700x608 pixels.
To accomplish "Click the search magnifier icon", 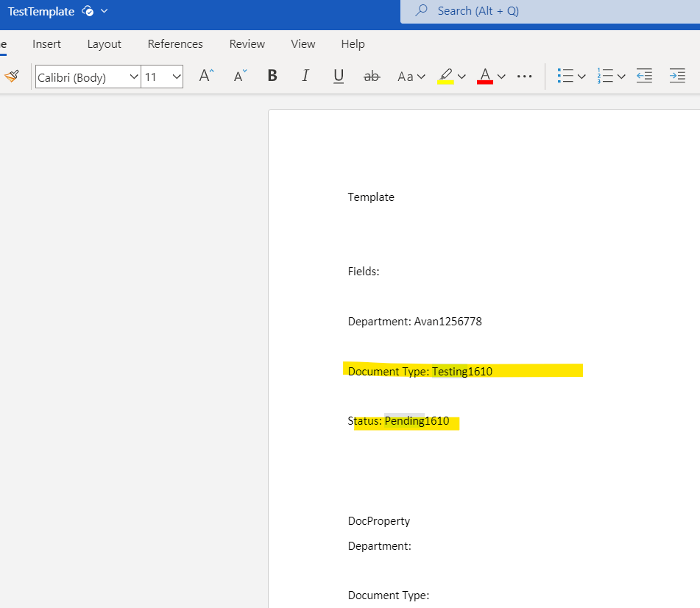I will [x=421, y=10].
